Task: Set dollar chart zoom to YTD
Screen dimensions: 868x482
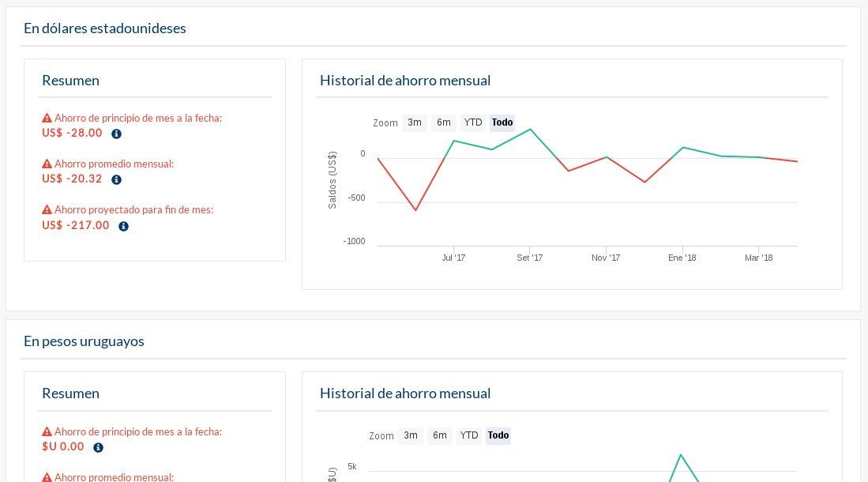Action: pyautogui.click(x=473, y=122)
